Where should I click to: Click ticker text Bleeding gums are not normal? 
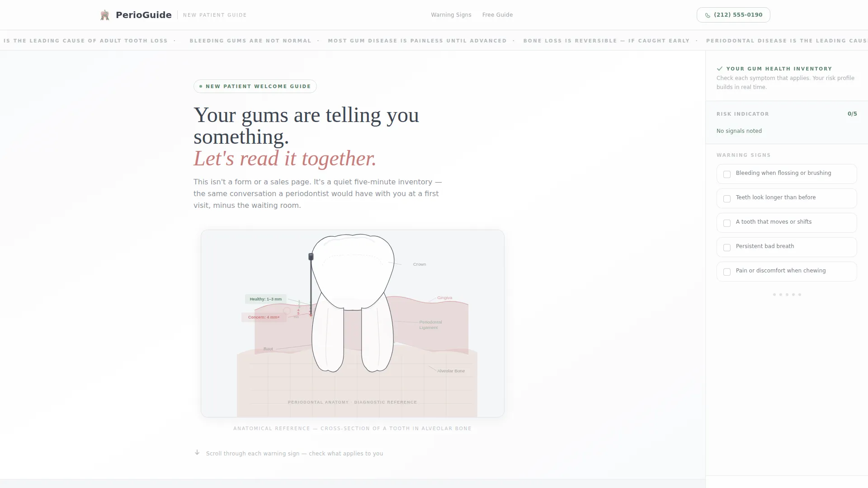pos(250,41)
